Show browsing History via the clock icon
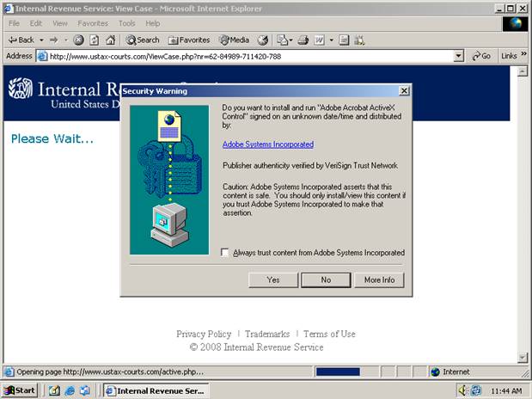 (263, 40)
